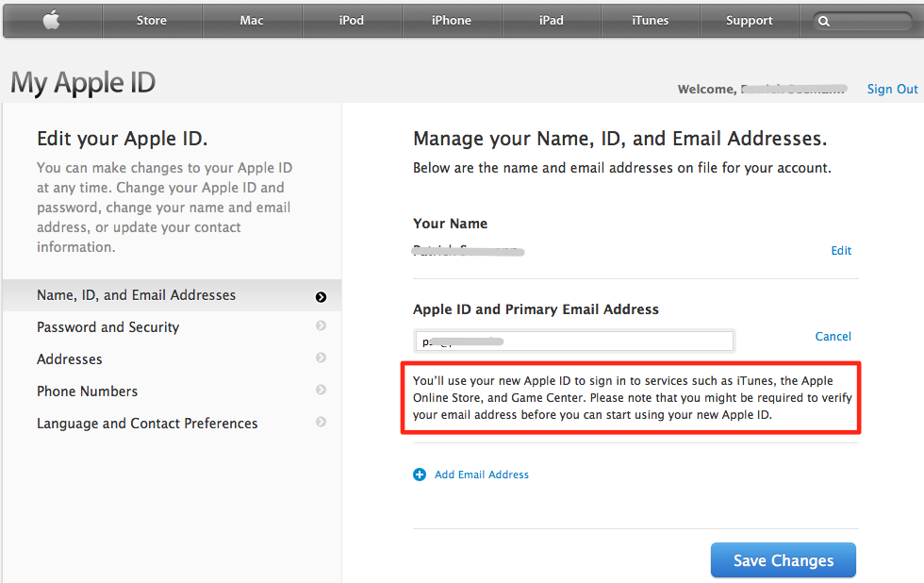The image size is (924, 583).
Task: Open the Store section in navigation
Action: [x=152, y=21]
